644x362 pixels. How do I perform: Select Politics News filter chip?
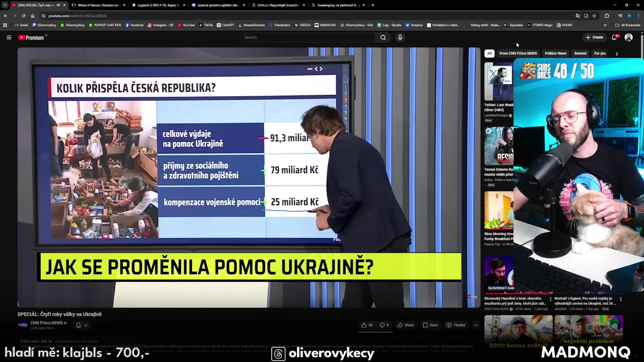tap(555, 53)
